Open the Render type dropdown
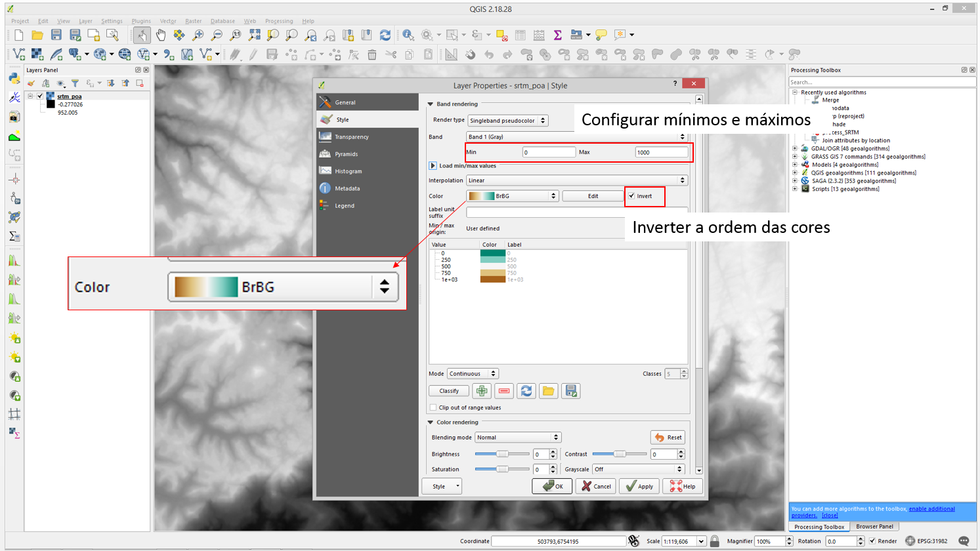This screenshot has width=980, height=551. pos(507,121)
